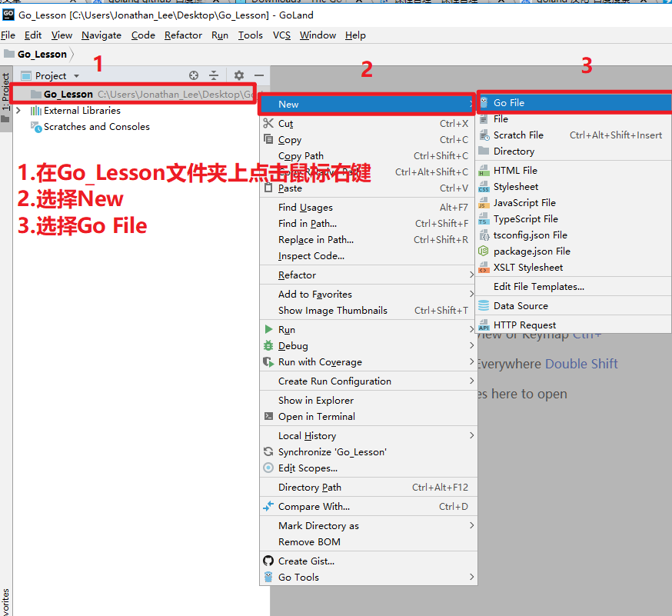Screen dimensions: 672x616
Task: Expand the Refactor submenu arrow
Action: pos(471,275)
